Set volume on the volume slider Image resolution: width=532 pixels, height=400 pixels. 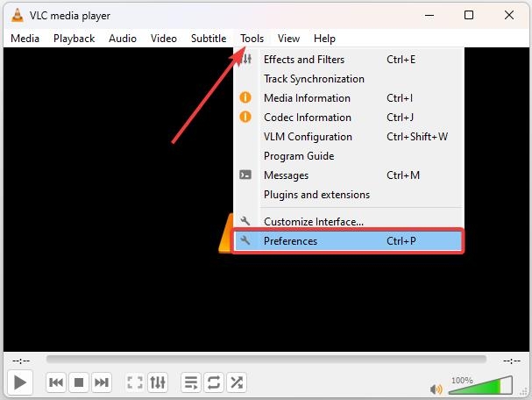point(480,385)
